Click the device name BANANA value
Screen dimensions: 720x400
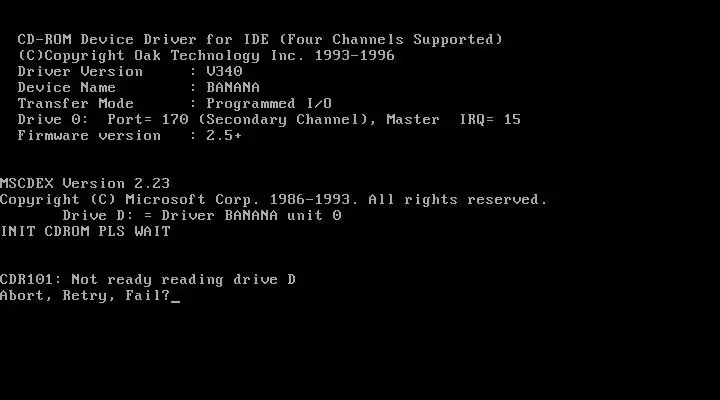point(233,87)
